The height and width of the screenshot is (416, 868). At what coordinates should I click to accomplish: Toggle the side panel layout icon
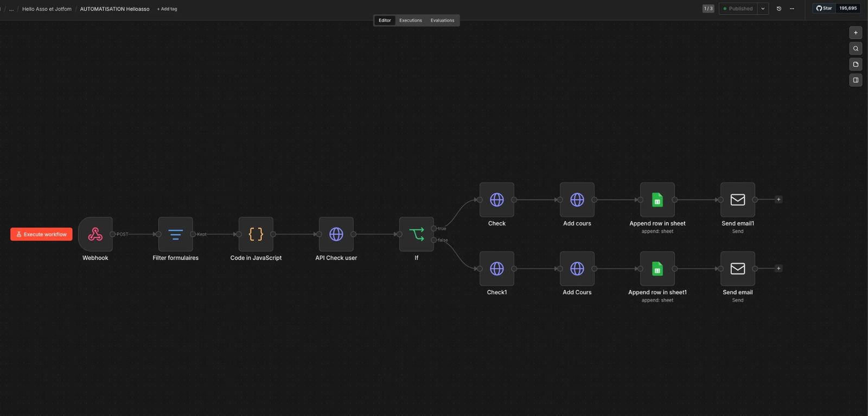tap(856, 80)
